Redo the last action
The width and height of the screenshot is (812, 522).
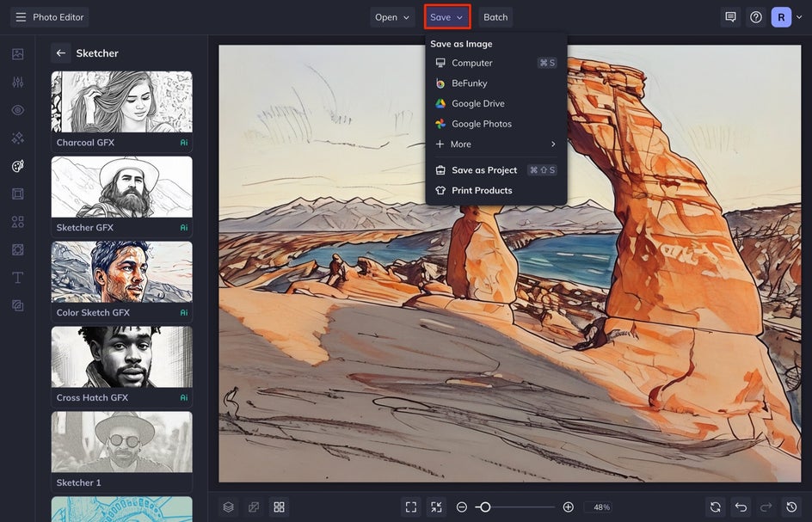(x=766, y=507)
